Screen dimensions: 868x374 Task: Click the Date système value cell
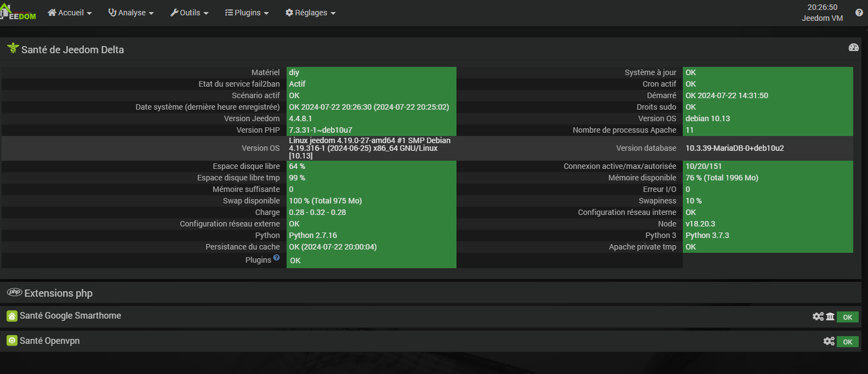(372, 107)
